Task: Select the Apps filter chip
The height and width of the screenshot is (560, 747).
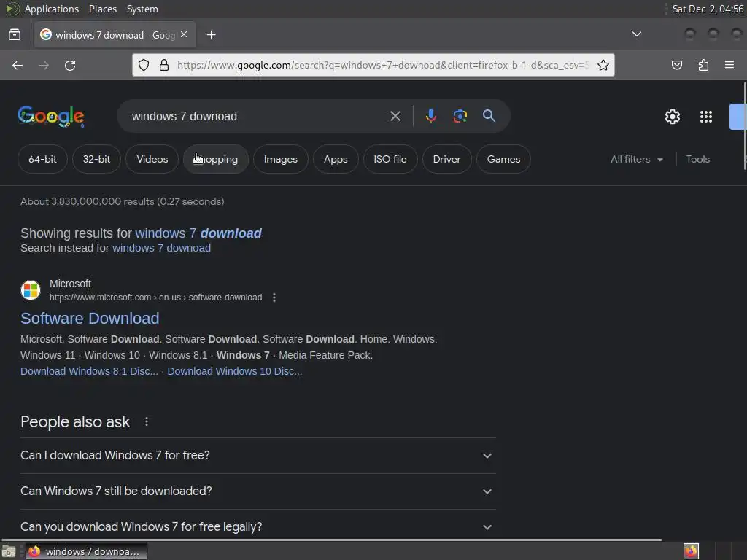Action: point(336,159)
